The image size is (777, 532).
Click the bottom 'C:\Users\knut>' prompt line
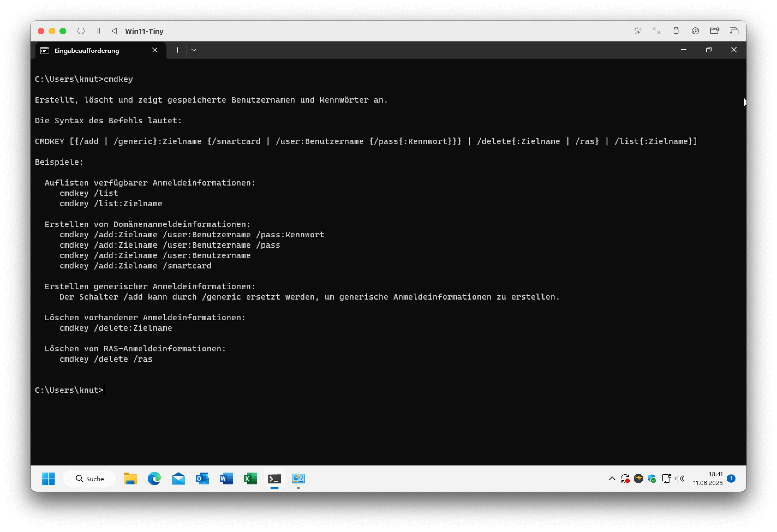(69, 390)
